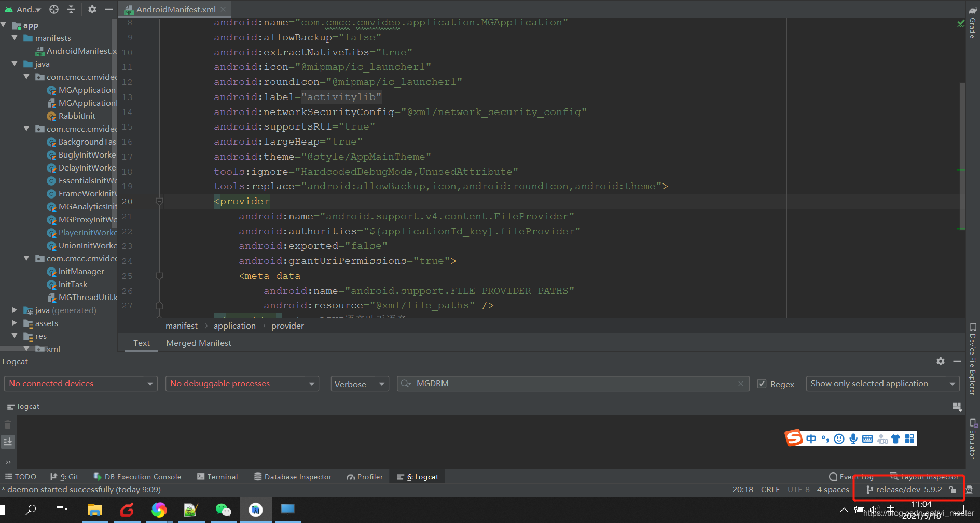This screenshot has width=980, height=523.
Task: Open the Gradle side panel
Action: [973, 22]
